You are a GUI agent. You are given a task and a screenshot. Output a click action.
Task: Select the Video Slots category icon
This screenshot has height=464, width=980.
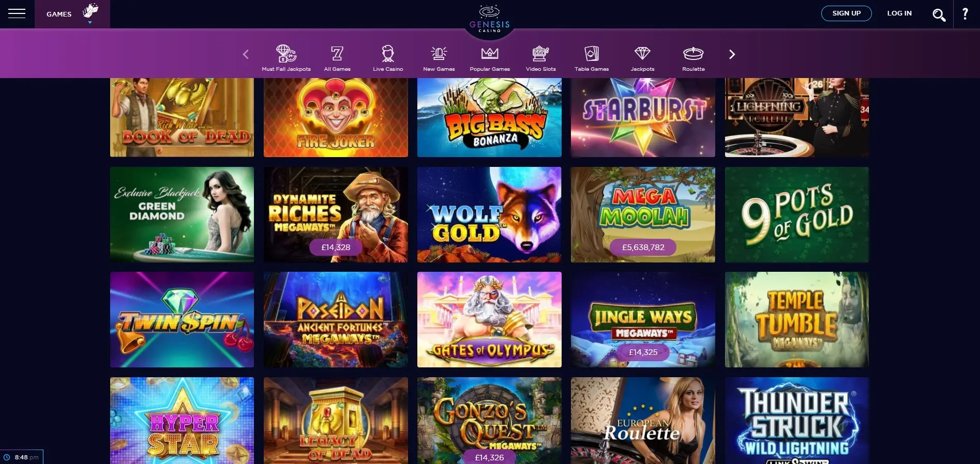pyautogui.click(x=540, y=53)
